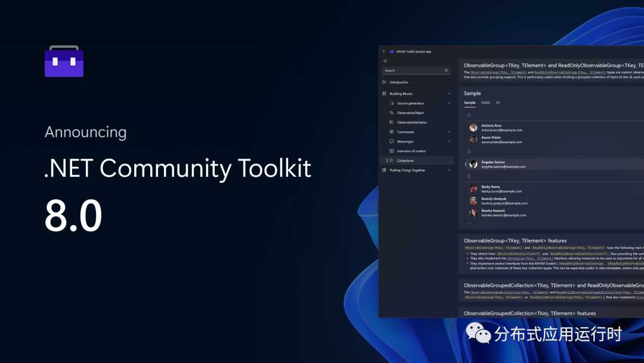Image resolution: width=644 pixels, height=363 pixels.
Task: Click the branka.nenezic@example.com email
Action: point(503,215)
